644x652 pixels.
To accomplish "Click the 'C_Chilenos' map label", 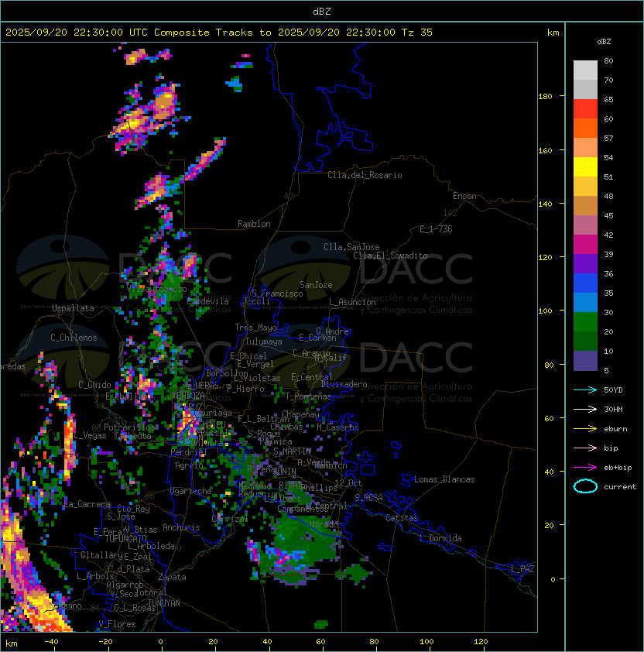I will click(74, 338).
